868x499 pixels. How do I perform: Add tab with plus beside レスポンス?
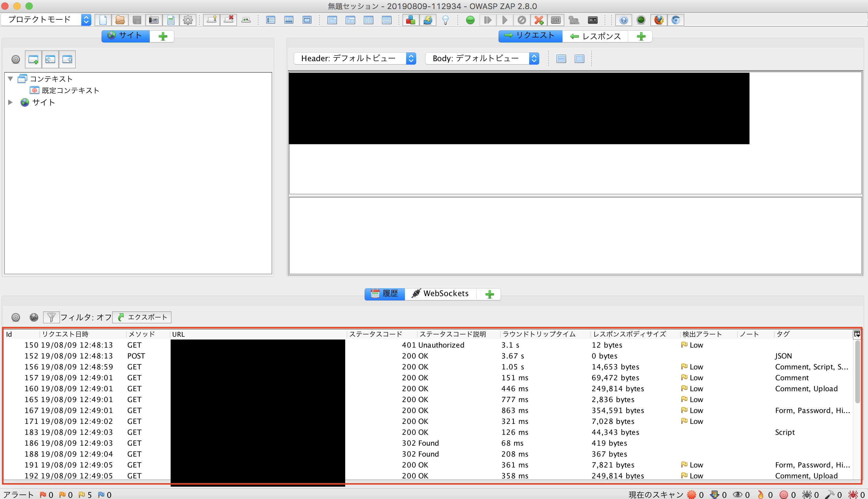point(641,36)
